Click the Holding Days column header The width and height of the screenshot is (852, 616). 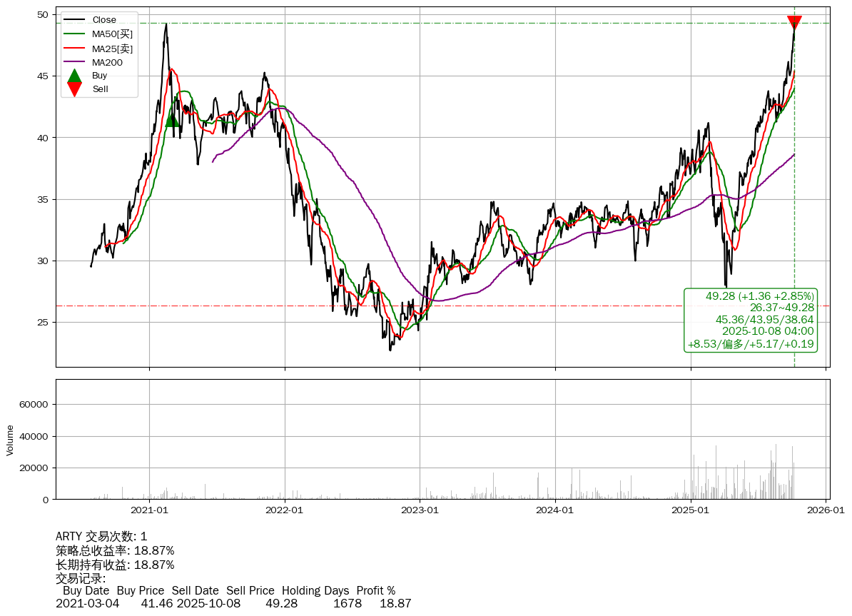click(315, 591)
